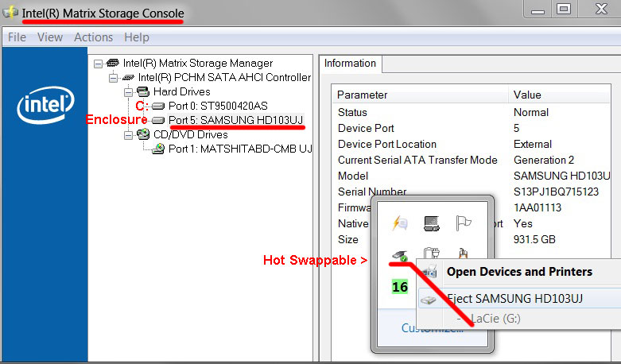Viewport: 621px width, 364px height.
Task: Click the Value column header
Action: tap(560, 95)
